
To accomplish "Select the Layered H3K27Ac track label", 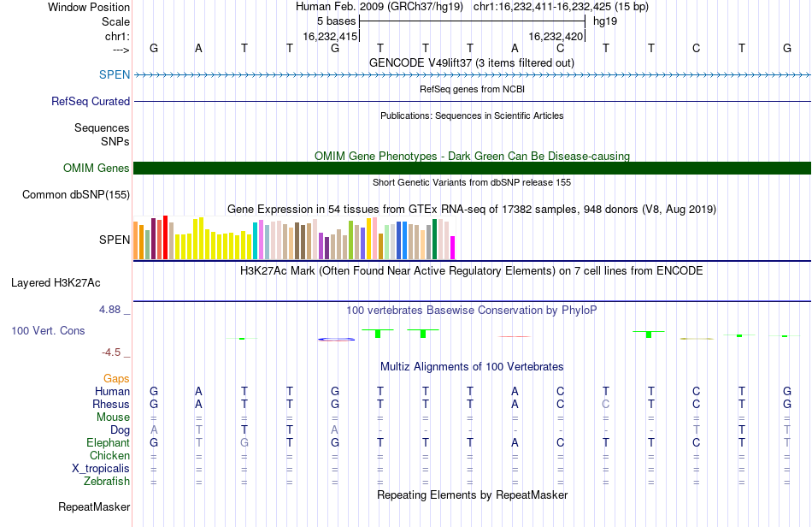I will [x=56, y=283].
